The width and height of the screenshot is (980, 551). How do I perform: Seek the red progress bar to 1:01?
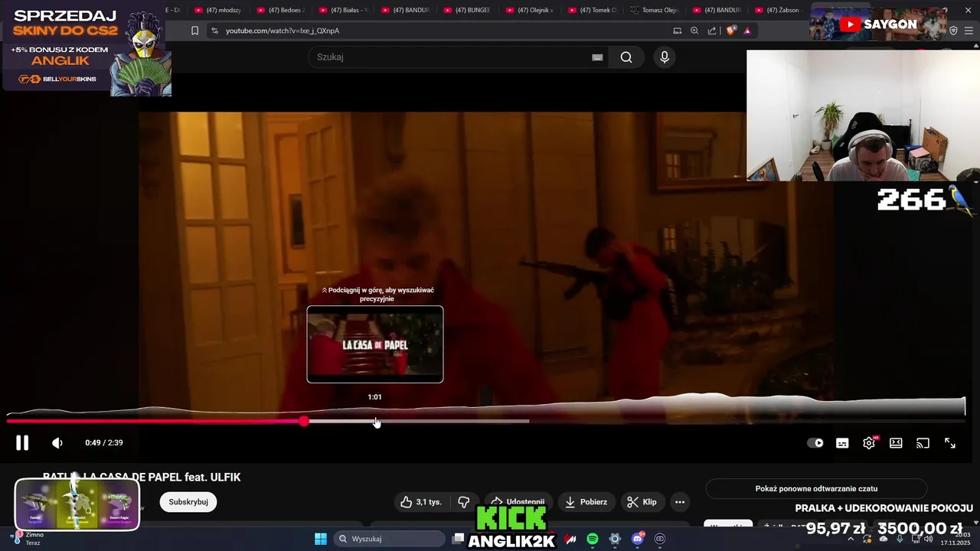pyautogui.click(x=375, y=422)
